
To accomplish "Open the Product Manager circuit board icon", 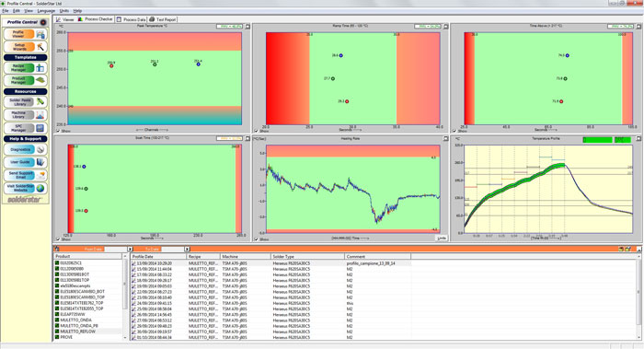I will pyautogui.click(x=40, y=80).
